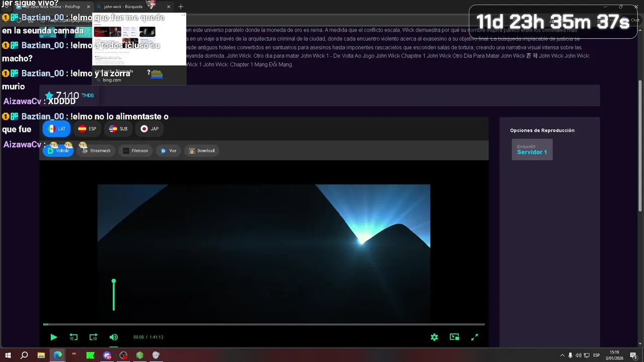Adjust the green vertical volume slider
Viewport: 644px width, 362px height.
[114, 295]
